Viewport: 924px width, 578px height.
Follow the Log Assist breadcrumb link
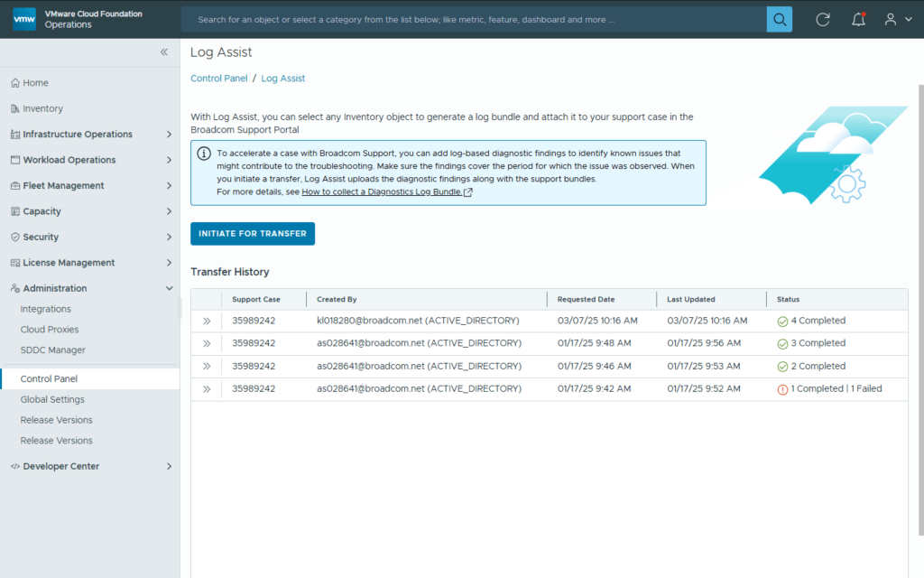click(x=282, y=79)
